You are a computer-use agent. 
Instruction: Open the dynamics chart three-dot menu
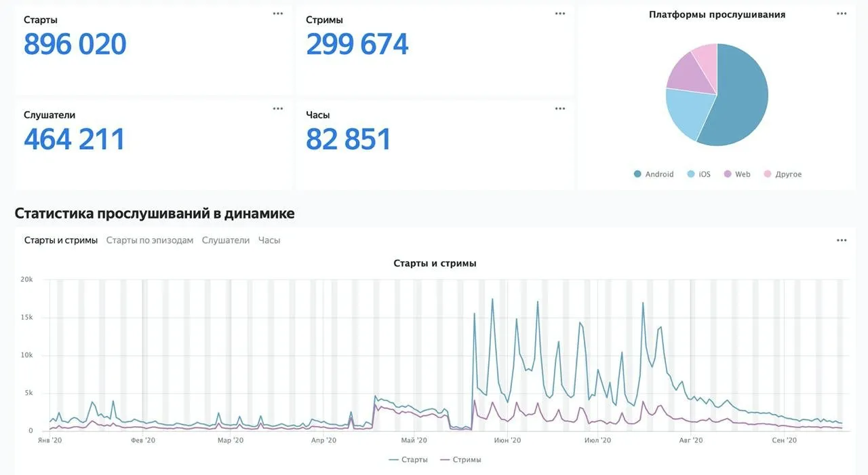tap(842, 240)
